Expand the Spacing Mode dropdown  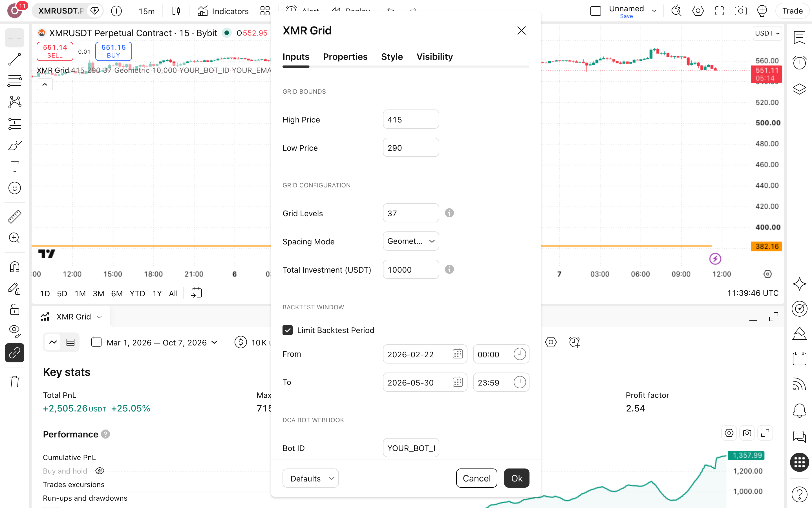(x=411, y=241)
